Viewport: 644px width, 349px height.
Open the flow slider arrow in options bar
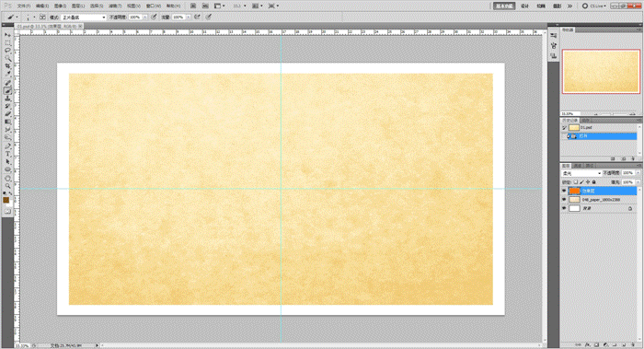(x=188, y=17)
